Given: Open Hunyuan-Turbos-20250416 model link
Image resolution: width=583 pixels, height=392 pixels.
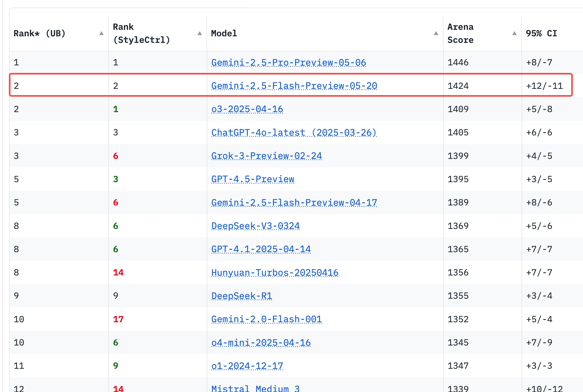Looking at the screenshot, I should 275,273.
